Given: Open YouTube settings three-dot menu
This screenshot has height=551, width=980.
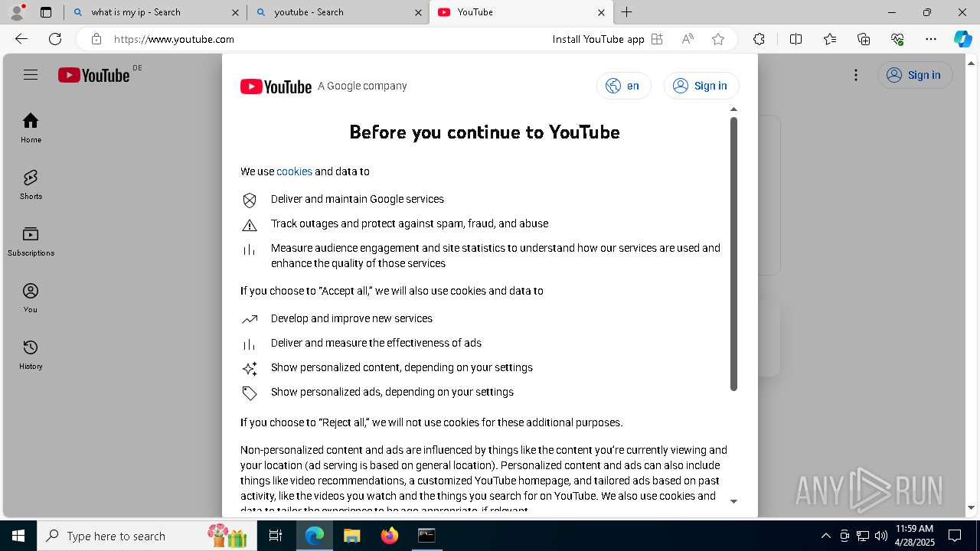Looking at the screenshot, I should [856, 75].
